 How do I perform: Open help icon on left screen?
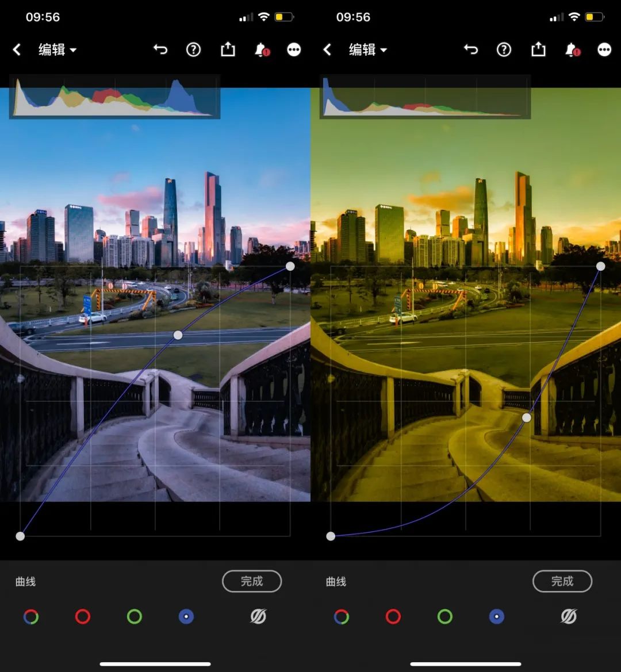(193, 49)
